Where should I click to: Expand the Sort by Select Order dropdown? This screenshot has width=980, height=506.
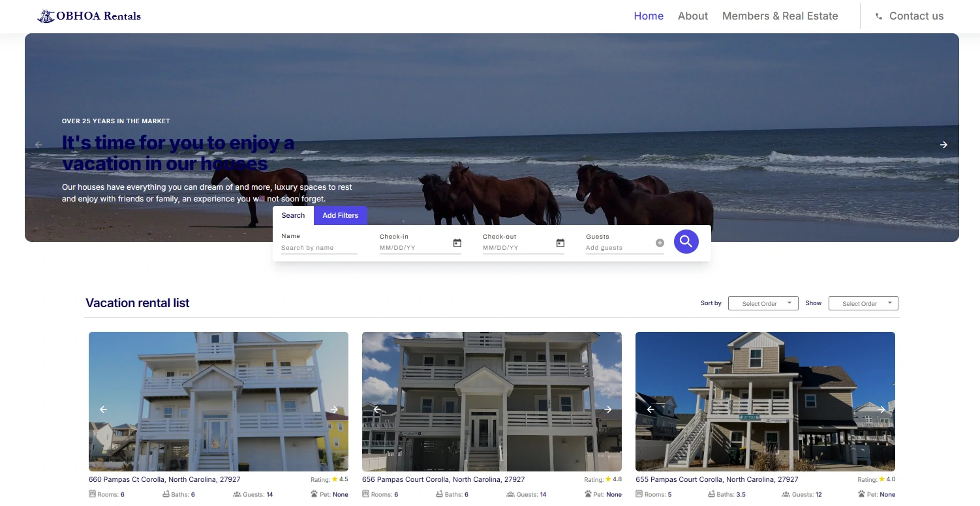[x=763, y=303]
